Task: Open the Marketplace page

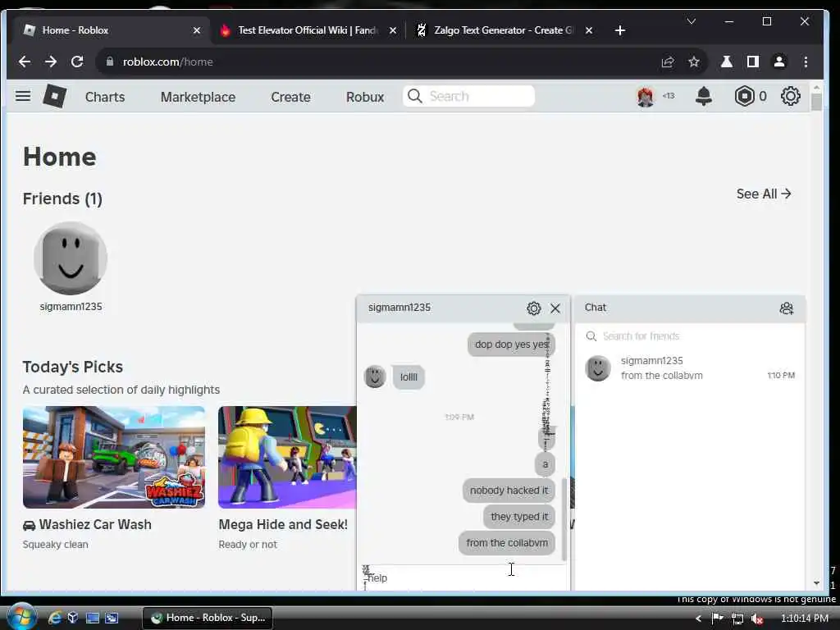Action: [x=198, y=97]
